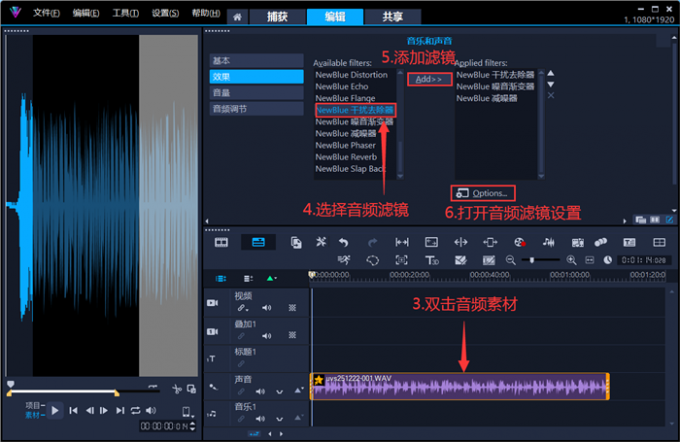680x442 pixels.
Task: Toggle ripple editing on the 叠加1 track
Action: pyautogui.click(x=241, y=336)
